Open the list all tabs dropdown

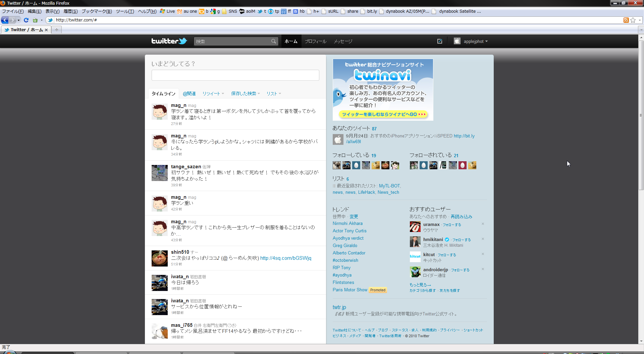point(641,30)
